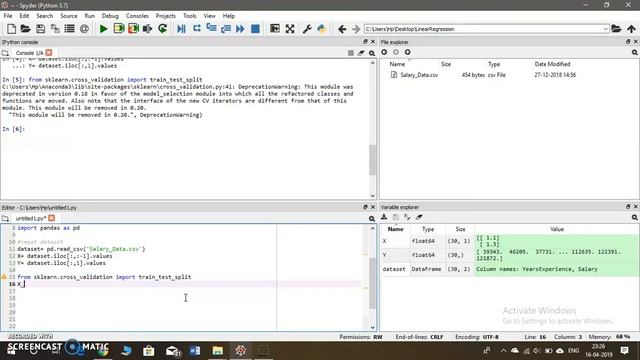Open File Explorer from the taskbar

[218, 351]
